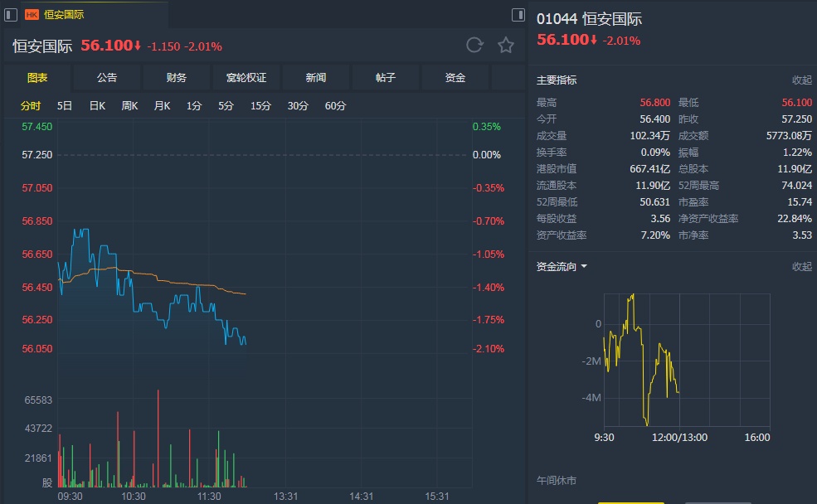Collapse the 主要指标 section via 收起

(x=801, y=80)
